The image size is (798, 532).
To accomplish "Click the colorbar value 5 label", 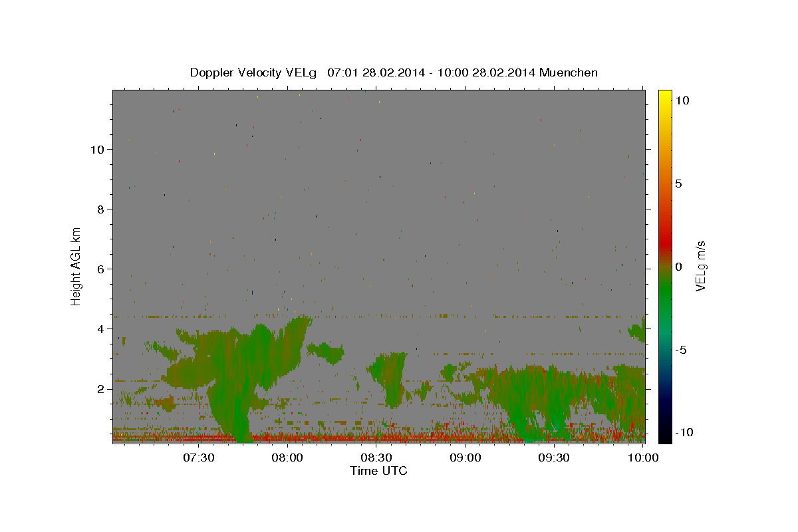I will click(678, 184).
